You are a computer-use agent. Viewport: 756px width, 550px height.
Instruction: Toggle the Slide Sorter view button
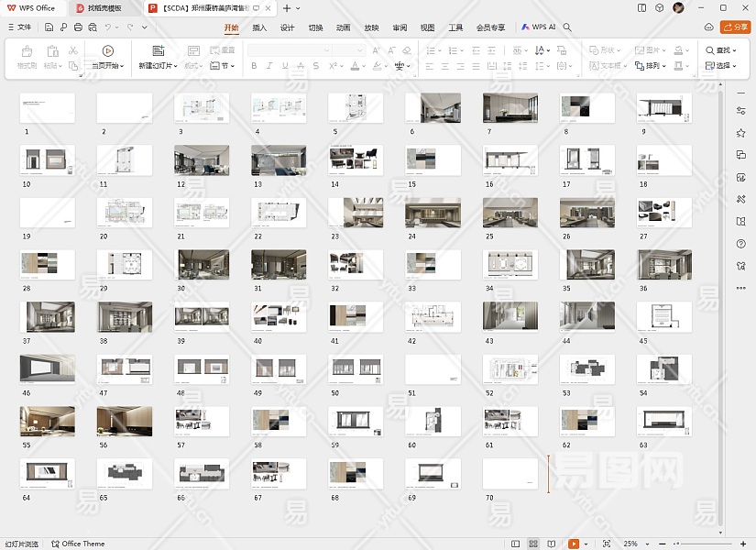535,544
